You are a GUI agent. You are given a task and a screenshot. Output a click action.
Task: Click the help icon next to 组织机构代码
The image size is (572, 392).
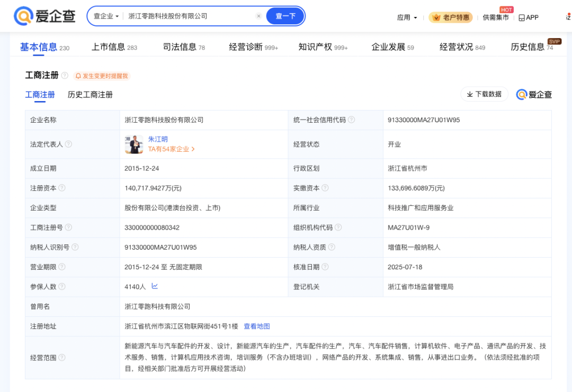338,227
